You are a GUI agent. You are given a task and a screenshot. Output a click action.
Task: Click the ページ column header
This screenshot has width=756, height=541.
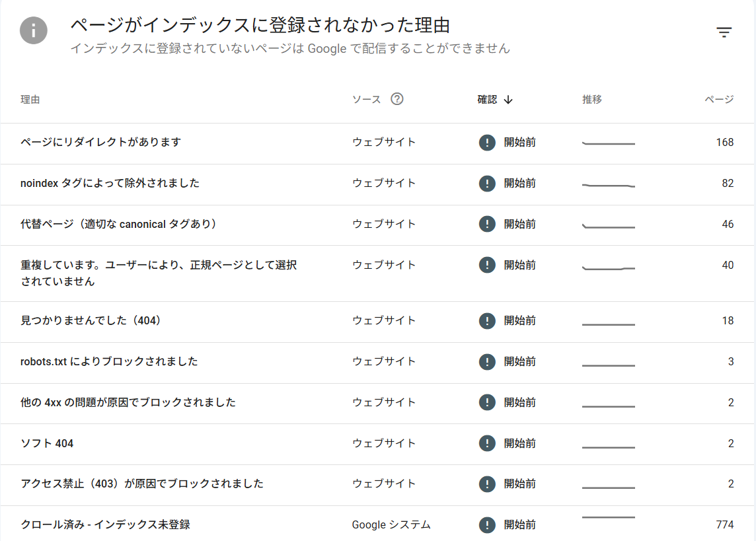click(718, 100)
